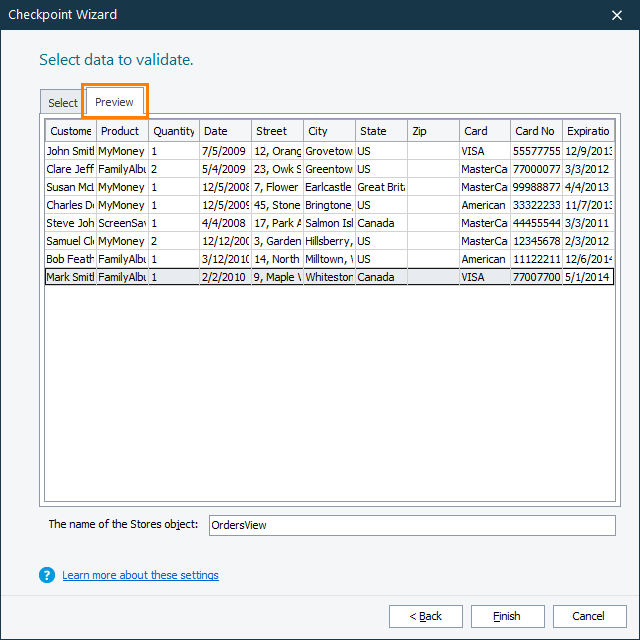640x640 pixels.
Task: Click the Back button
Action: 426,616
